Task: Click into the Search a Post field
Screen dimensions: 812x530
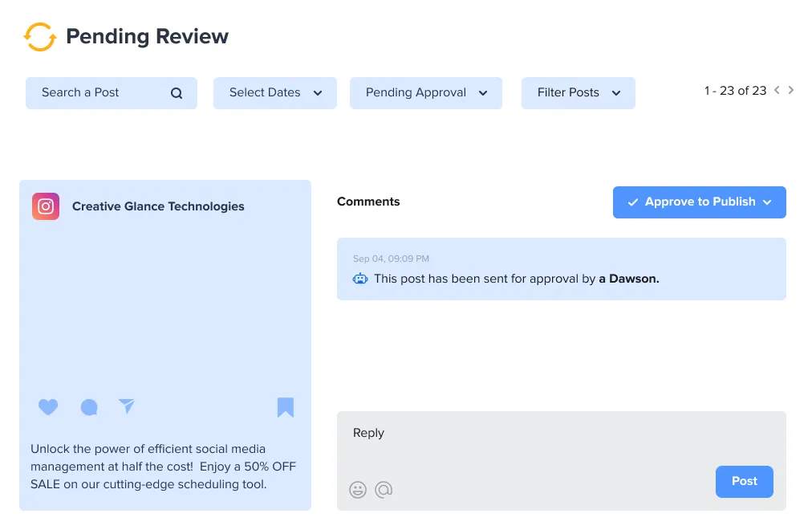Action: (112, 93)
